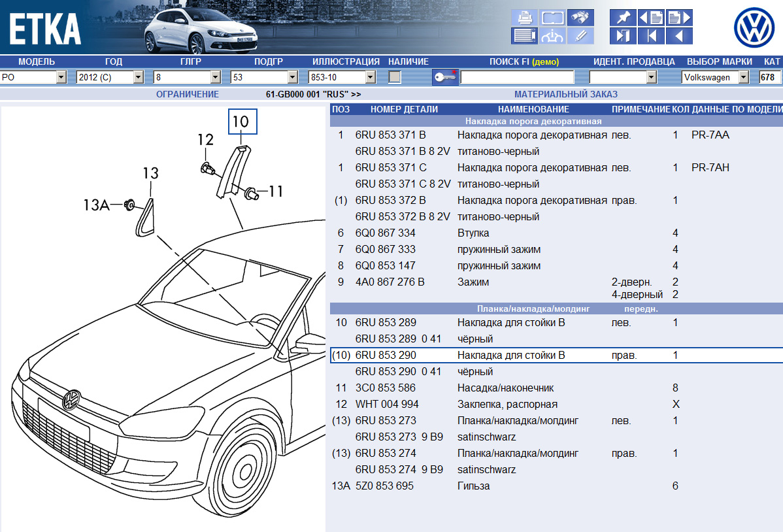This screenshot has width=783, height=532.
Task: Go to the next illustration page
Action: [678, 18]
